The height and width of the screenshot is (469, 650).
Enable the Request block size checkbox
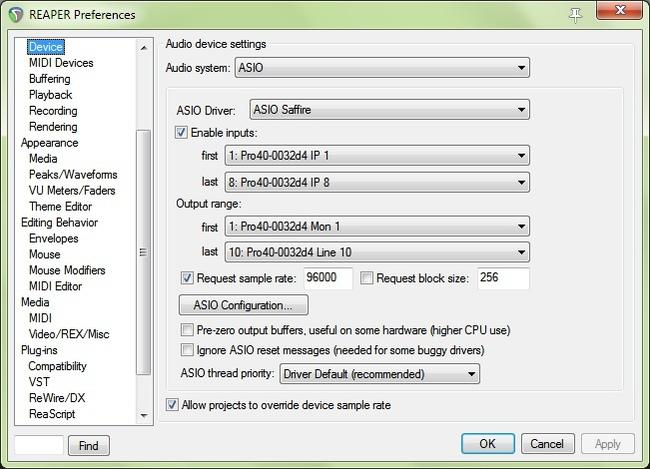[x=367, y=278]
